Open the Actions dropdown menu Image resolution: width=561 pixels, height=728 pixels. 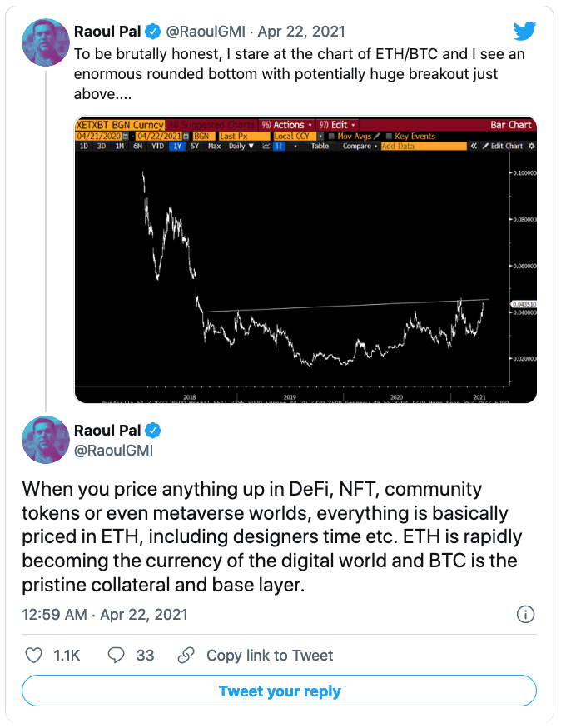point(287,125)
